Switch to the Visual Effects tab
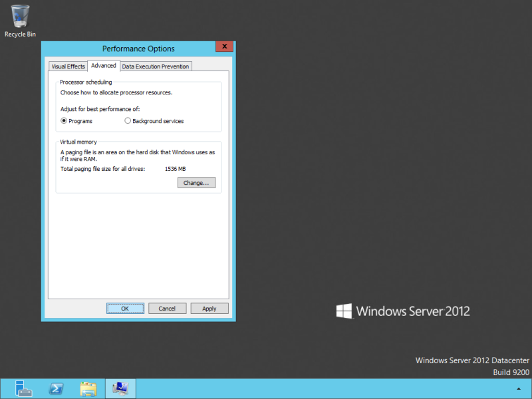This screenshot has height=399, width=532. [x=68, y=66]
